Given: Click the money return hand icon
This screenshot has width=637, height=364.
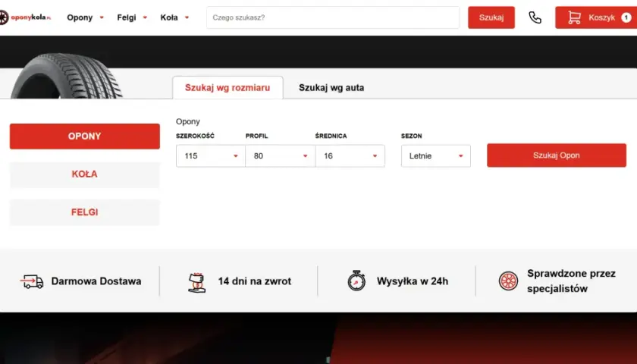Looking at the screenshot, I should (197, 282).
